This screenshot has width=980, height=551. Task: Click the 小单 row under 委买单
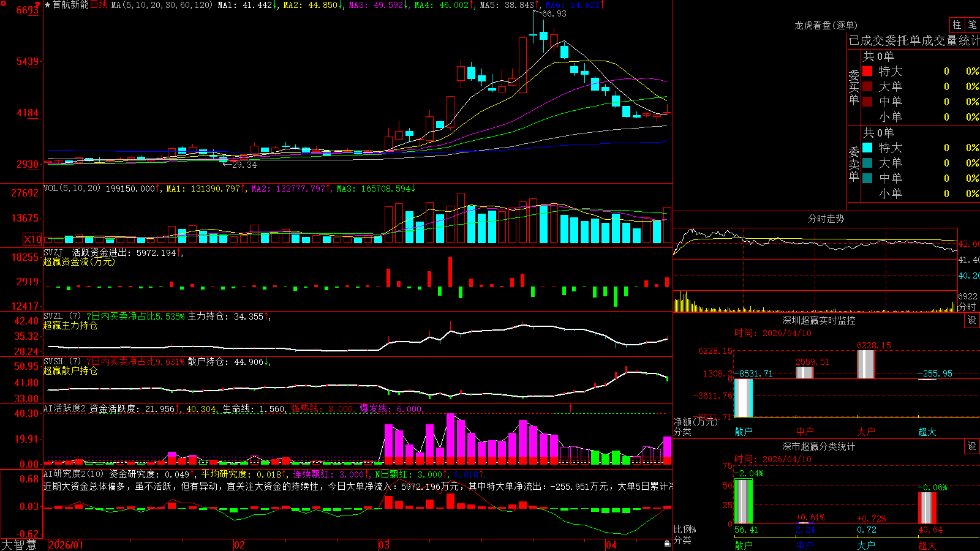[921, 116]
